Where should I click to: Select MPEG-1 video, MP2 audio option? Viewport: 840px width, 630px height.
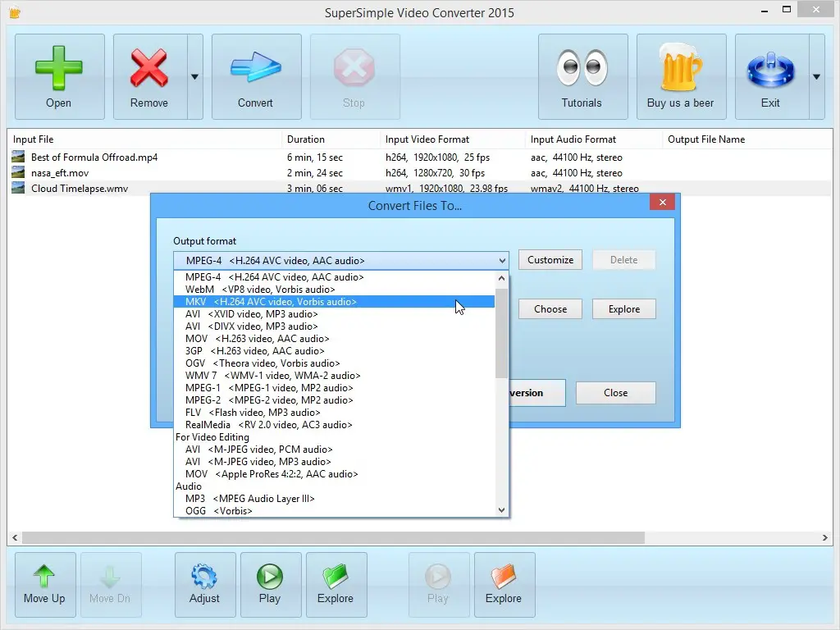334,388
